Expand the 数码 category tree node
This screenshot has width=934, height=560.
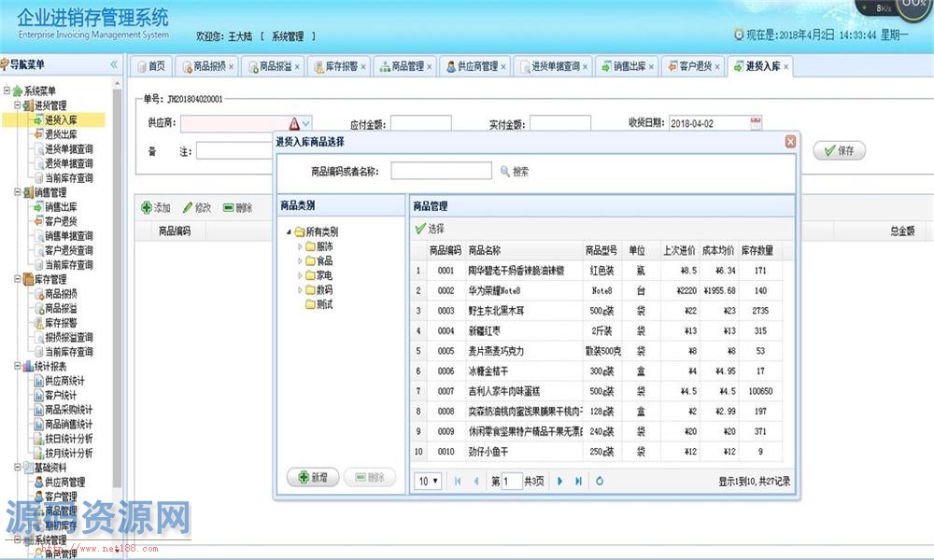(x=300, y=290)
